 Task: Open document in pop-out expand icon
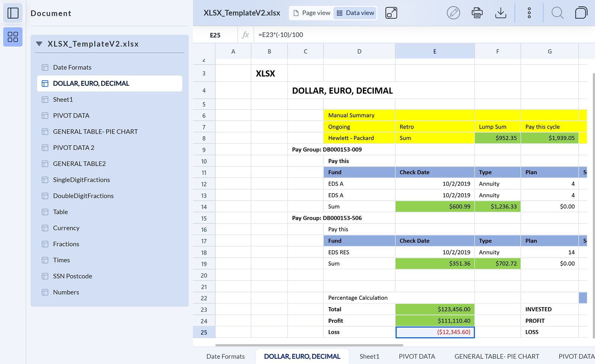pyautogui.click(x=391, y=13)
